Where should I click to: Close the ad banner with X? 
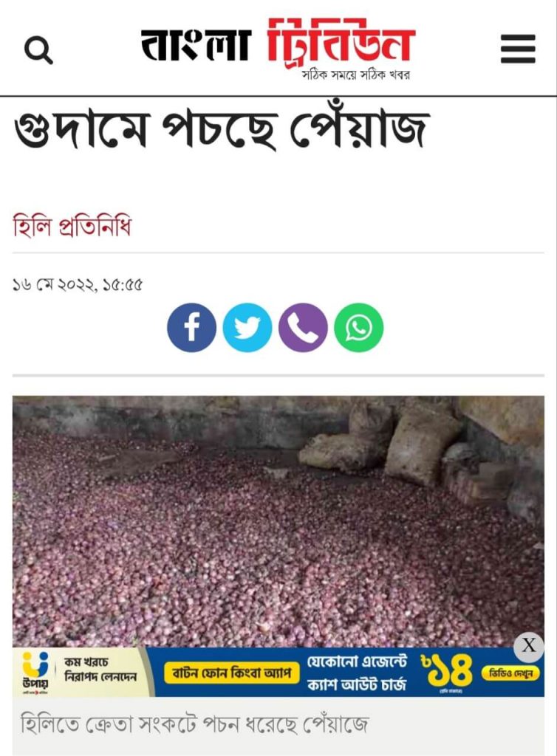click(528, 645)
